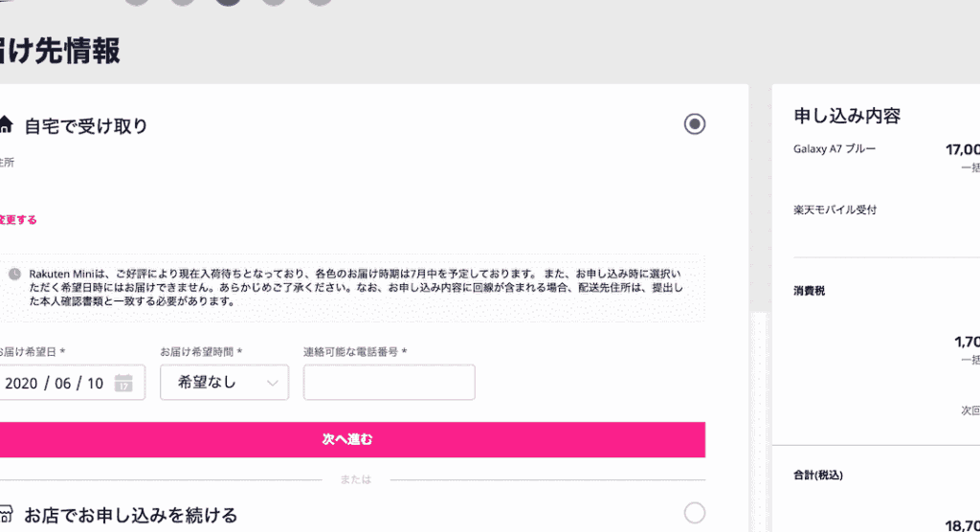This screenshot has height=532, width=980.
Task: Select the お店でお申し込みを続ける radio button
Action: click(695, 513)
